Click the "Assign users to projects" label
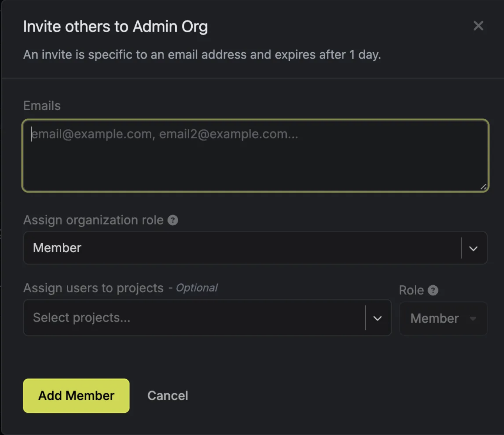The width and height of the screenshot is (504, 435). tap(93, 288)
